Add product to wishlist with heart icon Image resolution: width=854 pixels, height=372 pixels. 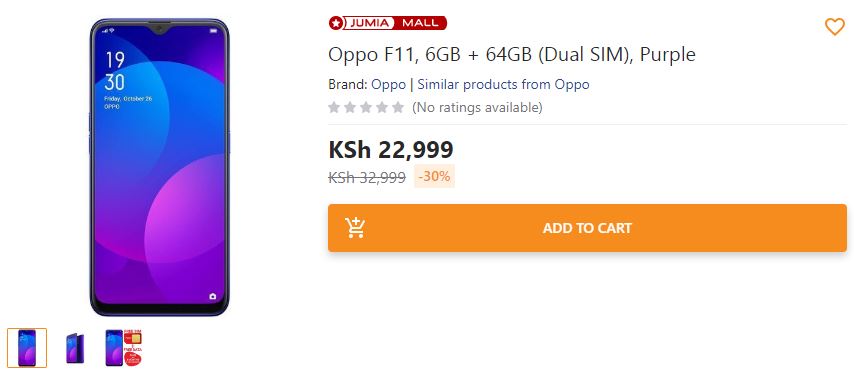coord(834,27)
